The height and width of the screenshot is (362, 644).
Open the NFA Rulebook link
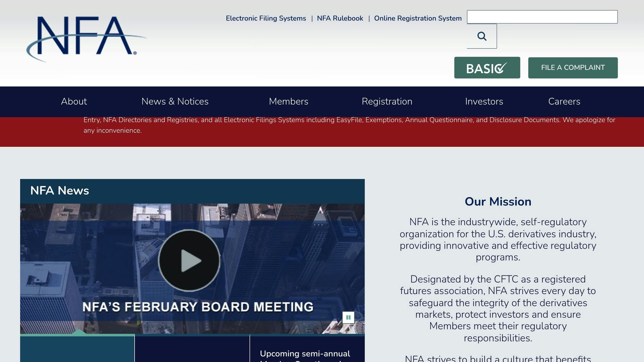point(340,18)
